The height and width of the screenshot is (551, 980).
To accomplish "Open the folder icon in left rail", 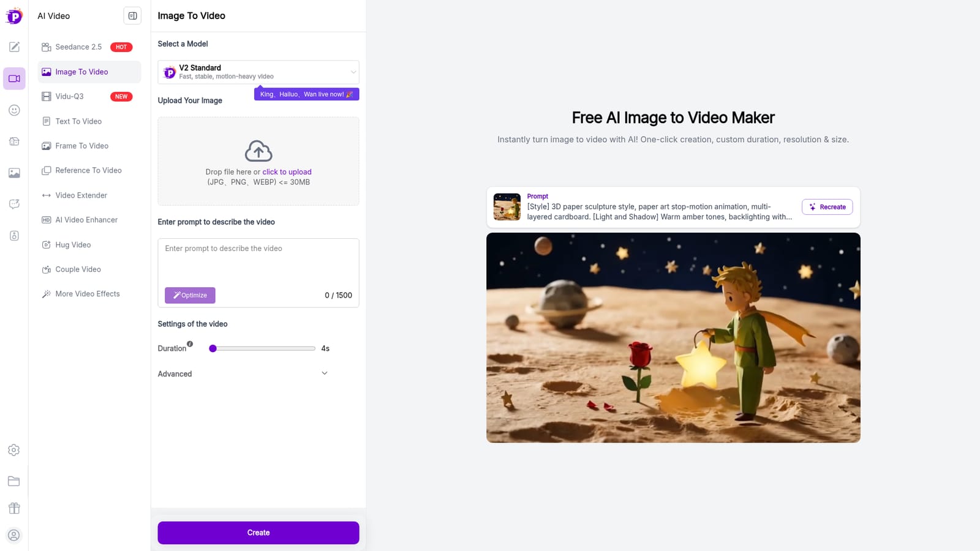I will tap(14, 481).
